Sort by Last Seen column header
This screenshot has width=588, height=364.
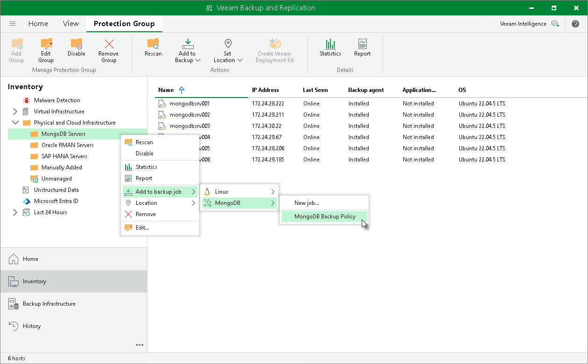315,90
